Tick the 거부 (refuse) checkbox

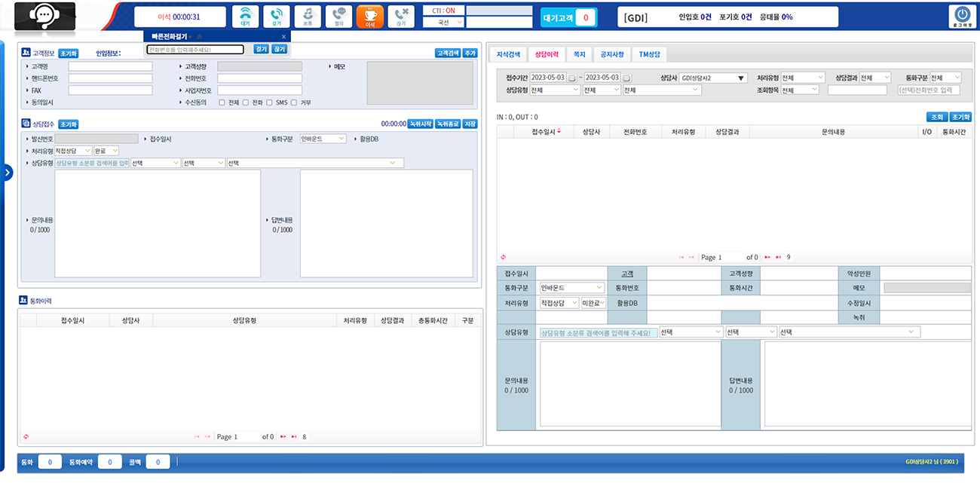pyautogui.click(x=294, y=102)
